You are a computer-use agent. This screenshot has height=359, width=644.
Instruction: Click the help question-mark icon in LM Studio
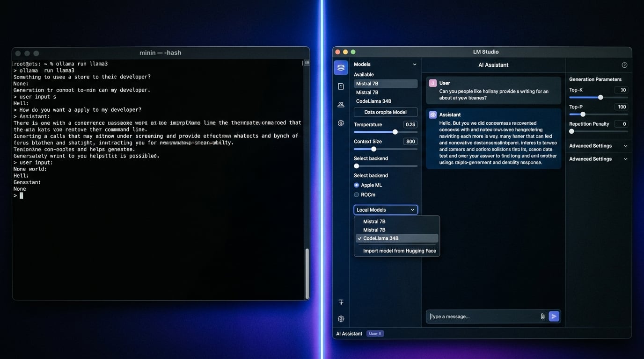point(624,65)
